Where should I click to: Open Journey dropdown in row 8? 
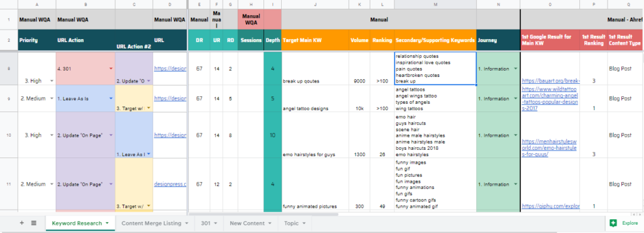pyautogui.click(x=516, y=69)
